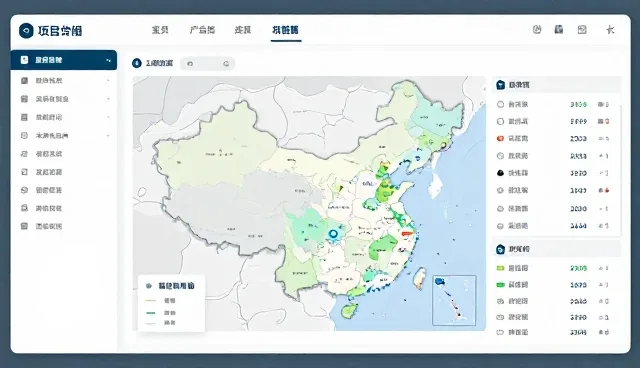Open the second top navigation tab
Screen dimensions: 640x368
click(202, 30)
